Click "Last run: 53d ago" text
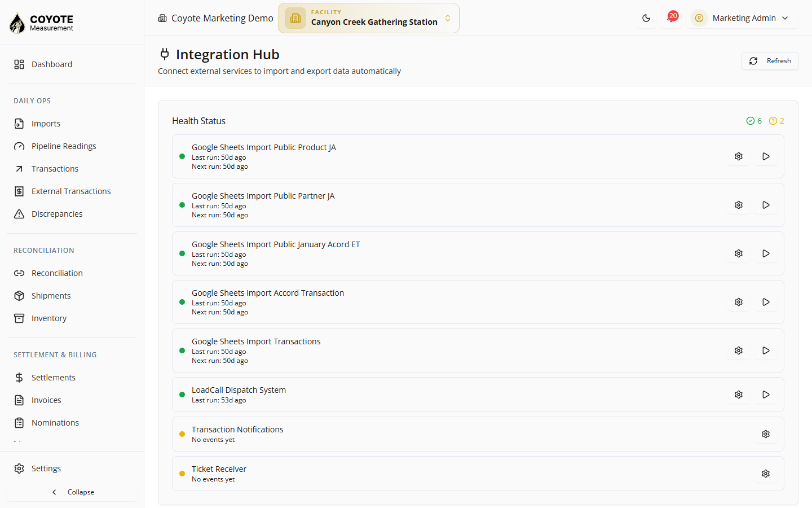The width and height of the screenshot is (812, 508). [219, 400]
